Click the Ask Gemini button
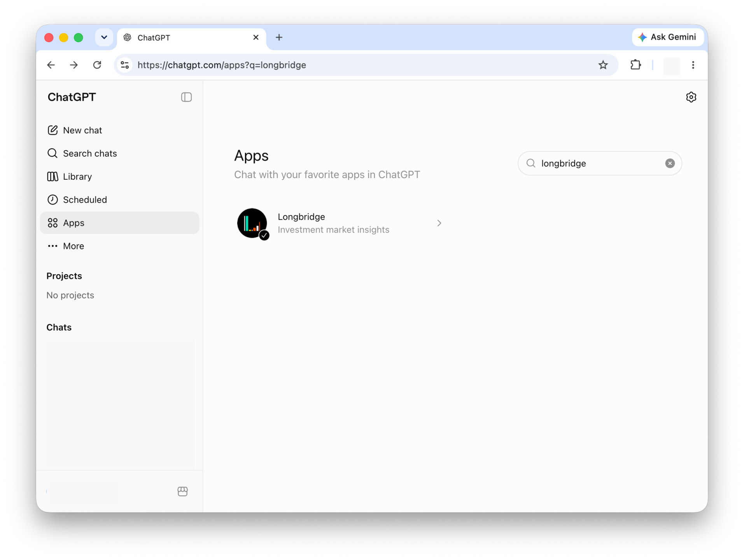Image resolution: width=744 pixels, height=560 pixels. tap(667, 37)
